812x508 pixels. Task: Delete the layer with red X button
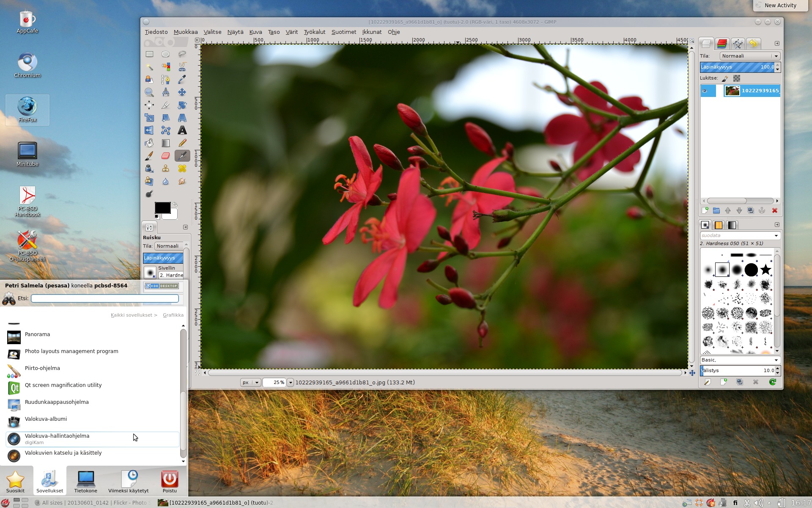coord(775,210)
